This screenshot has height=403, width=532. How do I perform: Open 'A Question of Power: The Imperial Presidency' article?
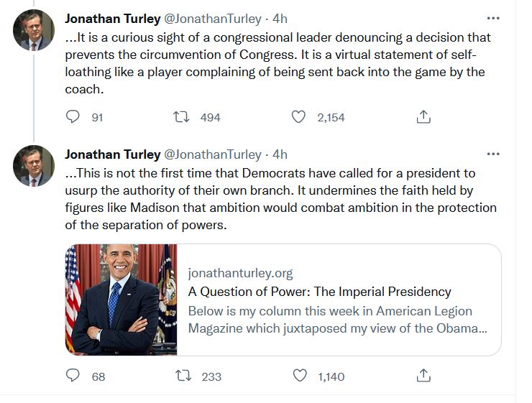point(319,292)
